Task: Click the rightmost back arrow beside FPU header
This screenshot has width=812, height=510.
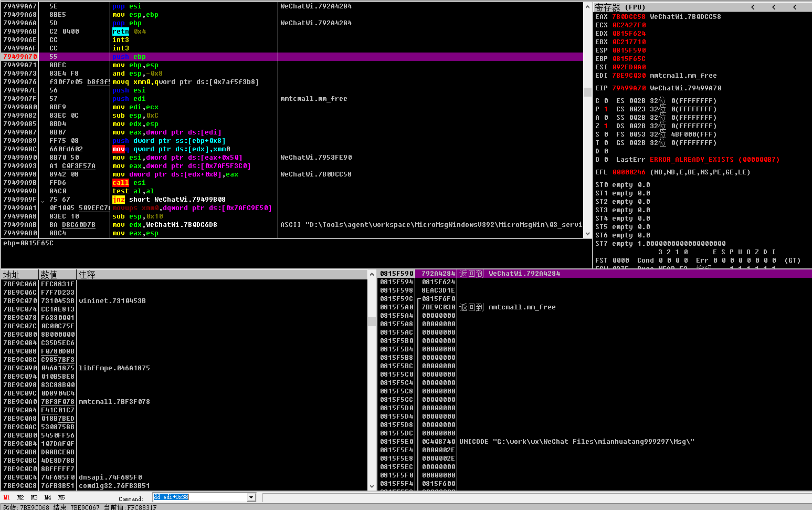Action: [x=795, y=7]
